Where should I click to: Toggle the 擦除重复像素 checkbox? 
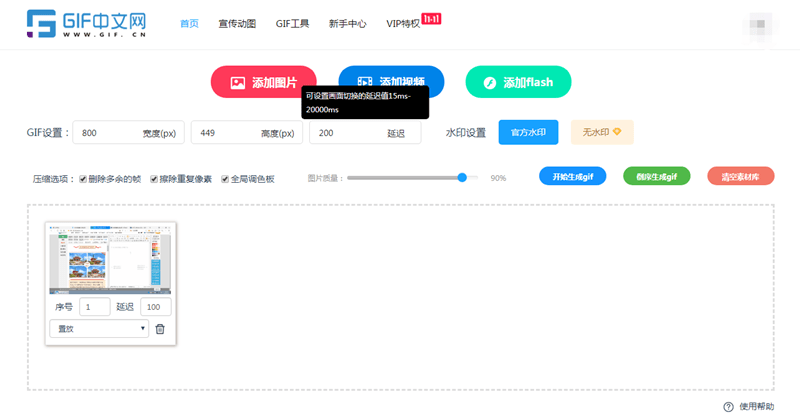point(154,179)
